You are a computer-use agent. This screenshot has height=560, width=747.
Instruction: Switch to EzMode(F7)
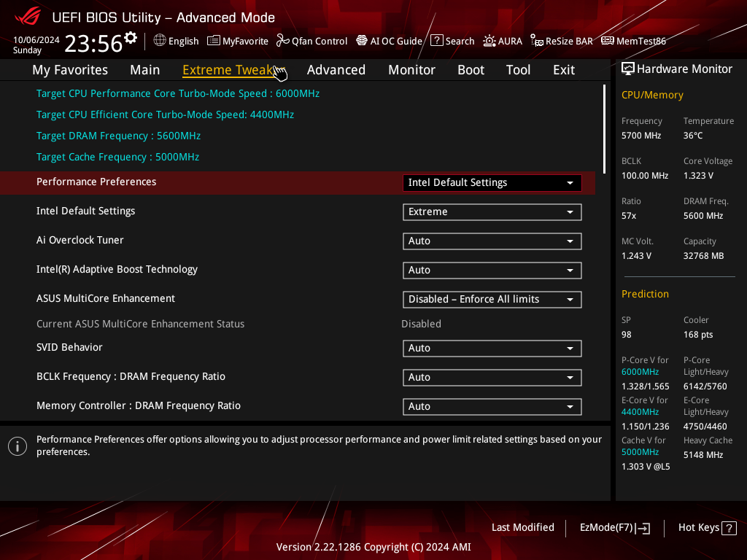[x=614, y=528]
